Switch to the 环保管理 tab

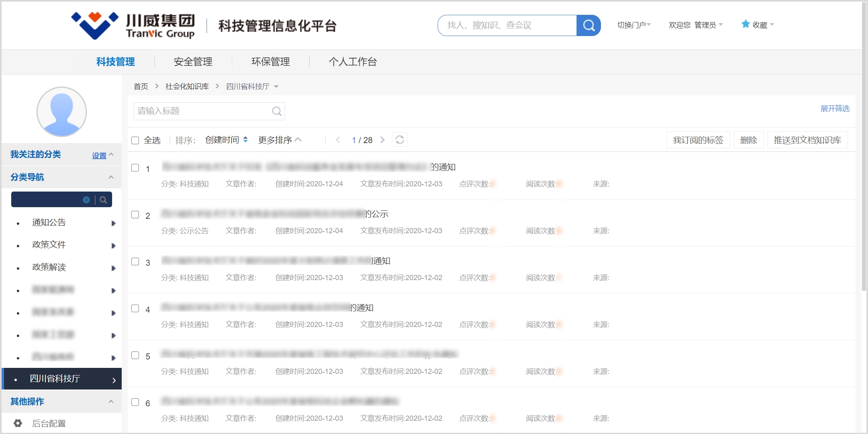pyautogui.click(x=271, y=62)
